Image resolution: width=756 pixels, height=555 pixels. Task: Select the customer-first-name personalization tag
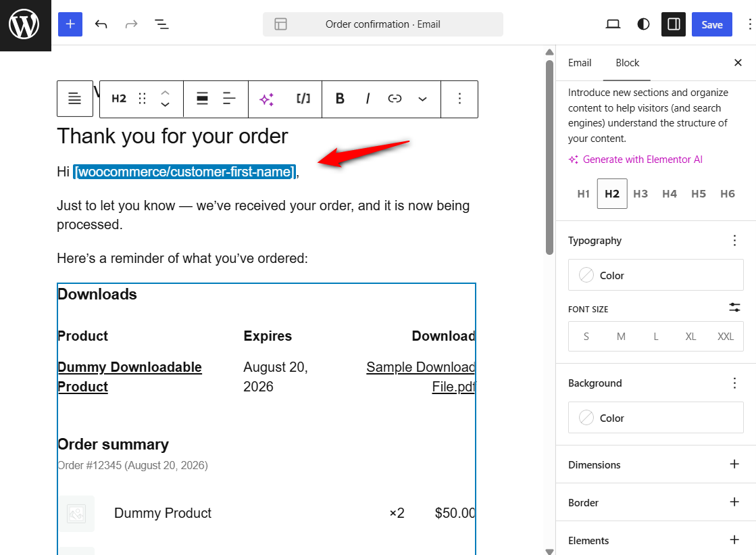coord(184,172)
